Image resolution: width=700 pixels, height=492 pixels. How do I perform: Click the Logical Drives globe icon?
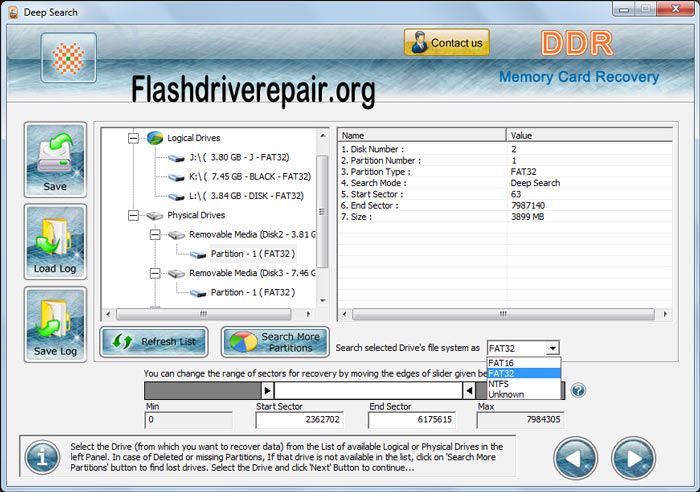pos(154,138)
